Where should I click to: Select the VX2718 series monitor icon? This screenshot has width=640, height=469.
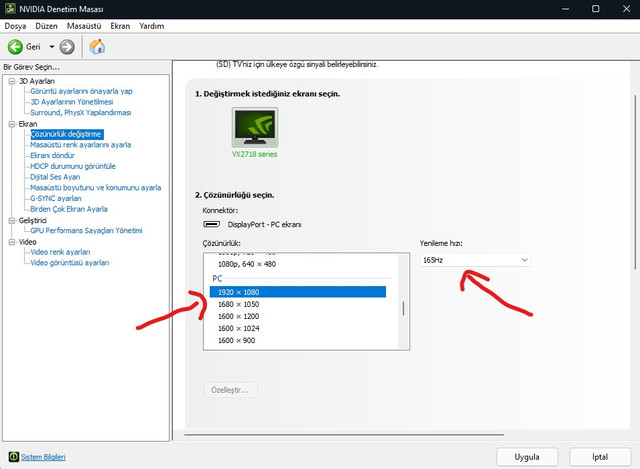click(257, 128)
